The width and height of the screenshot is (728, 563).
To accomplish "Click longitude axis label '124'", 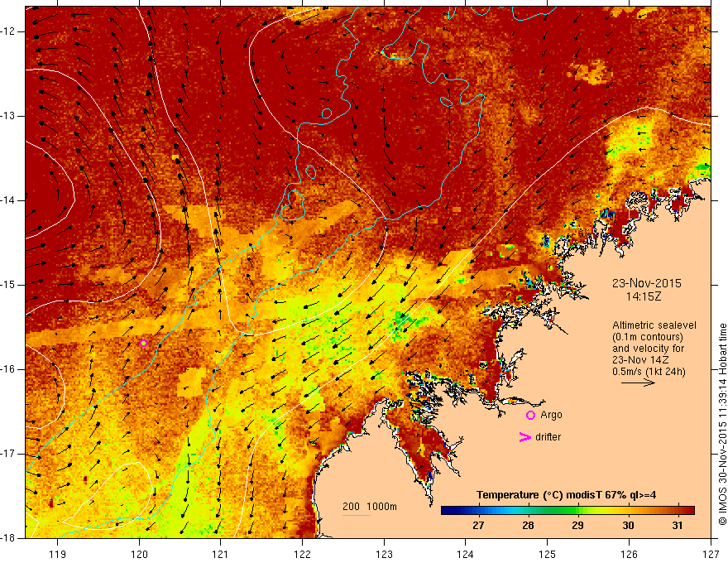I will point(466,555).
